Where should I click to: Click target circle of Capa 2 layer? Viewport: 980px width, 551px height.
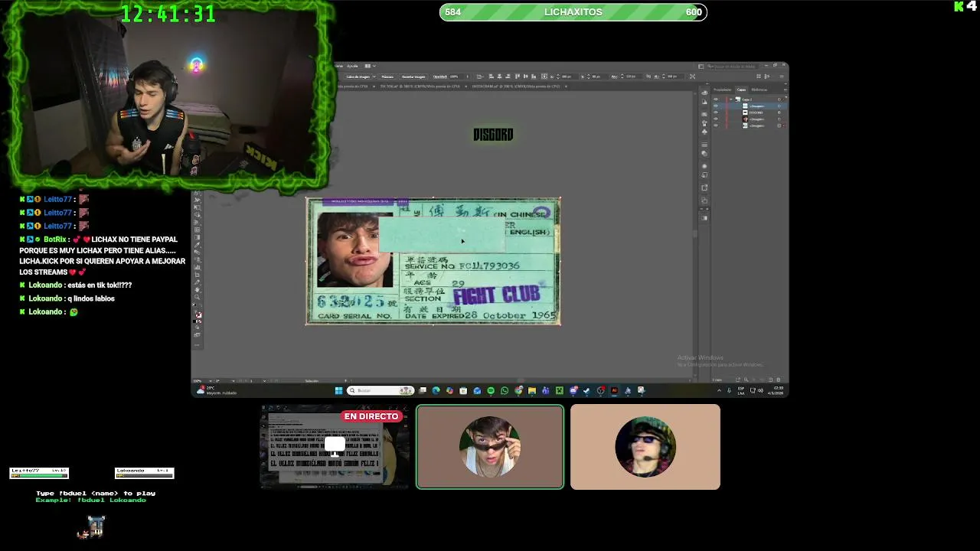779,99
